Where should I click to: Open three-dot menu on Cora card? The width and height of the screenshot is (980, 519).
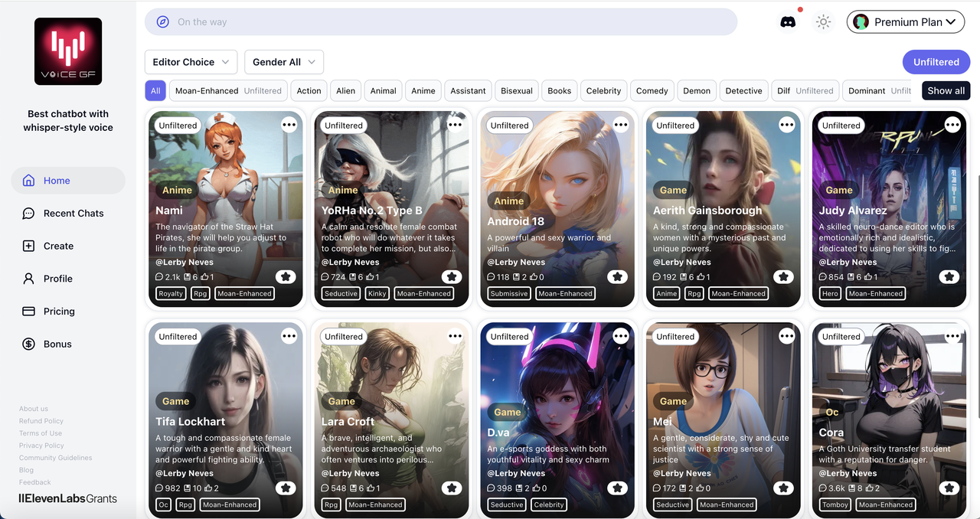(952, 336)
